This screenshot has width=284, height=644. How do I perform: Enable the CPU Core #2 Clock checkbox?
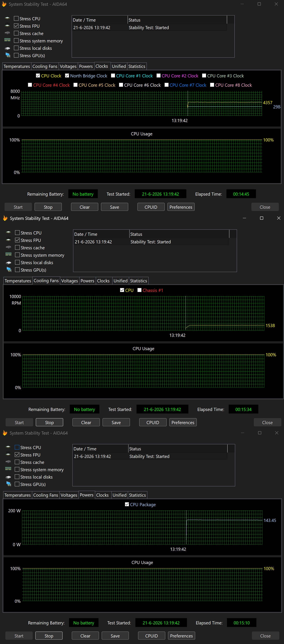tap(159, 76)
